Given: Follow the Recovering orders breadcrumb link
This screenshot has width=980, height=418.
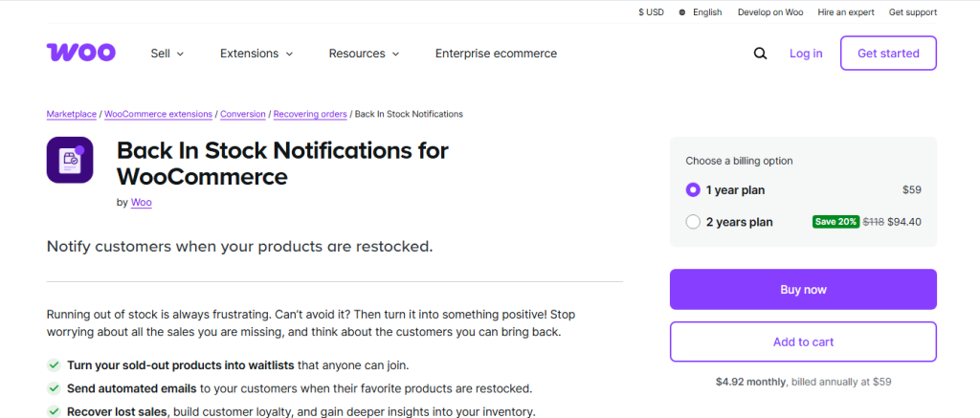Looking at the screenshot, I should [x=310, y=115].
